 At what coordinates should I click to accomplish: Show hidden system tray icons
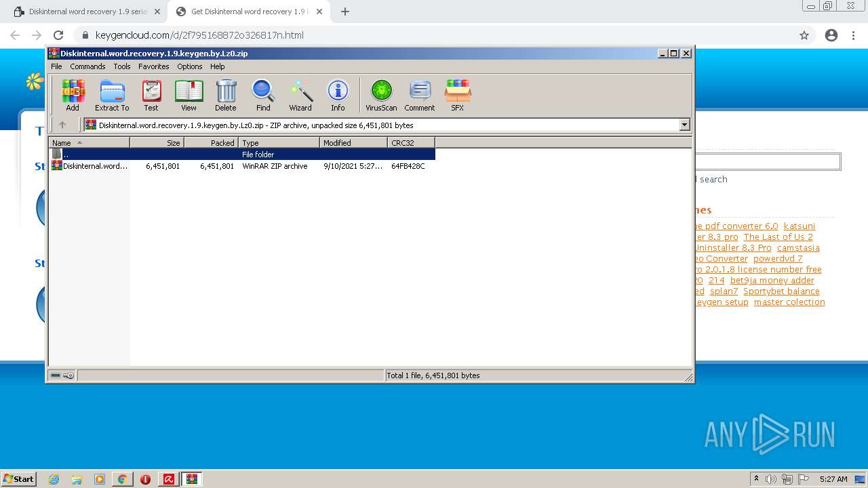(x=757, y=479)
